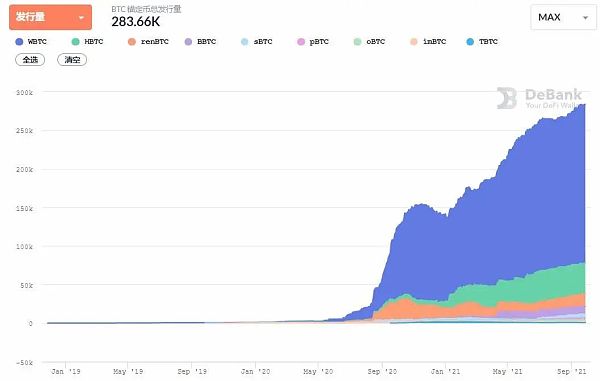
Task: Toggle the imBTC series in the legend
Action: point(428,42)
